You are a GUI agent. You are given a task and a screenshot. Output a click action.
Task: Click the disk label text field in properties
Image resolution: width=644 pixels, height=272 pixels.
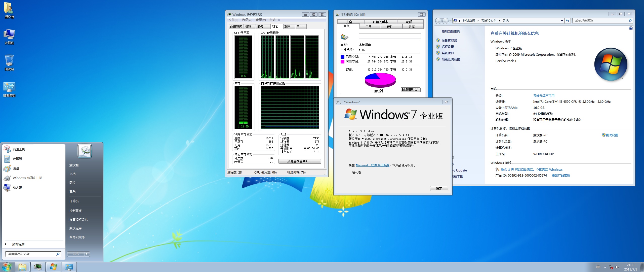390,36
